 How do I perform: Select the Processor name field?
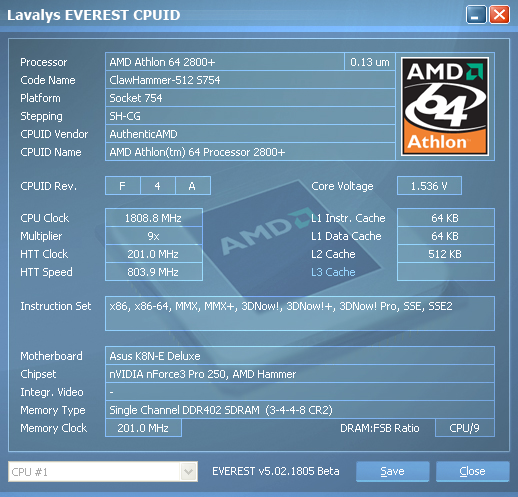click(225, 62)
